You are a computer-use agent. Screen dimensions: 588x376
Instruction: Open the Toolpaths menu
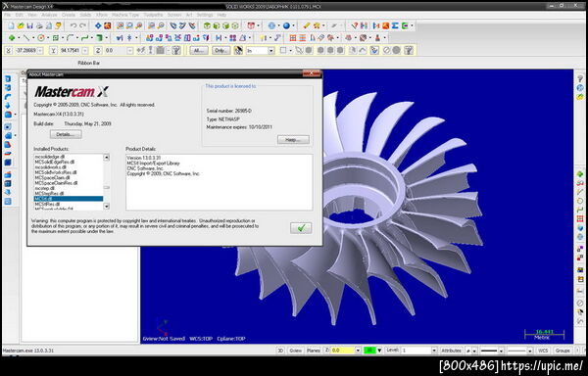click(x=153, y=15)
